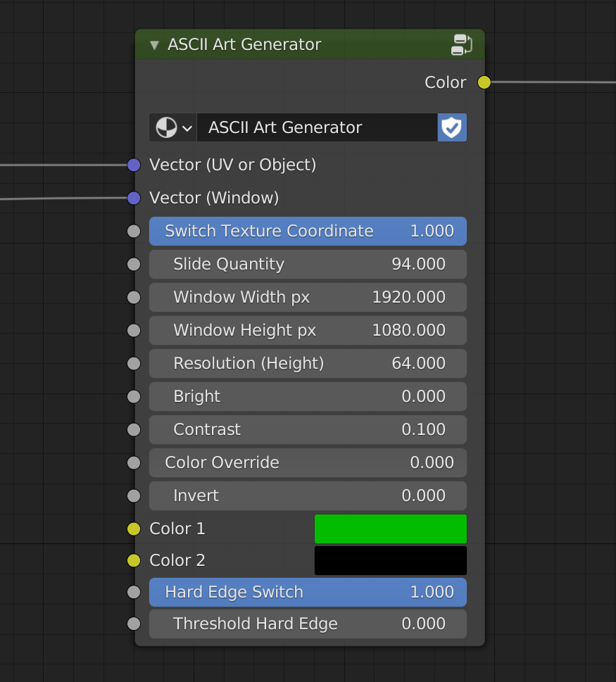
Task: Click the Resolution (Height) socket dot
Action: point(134,363)
